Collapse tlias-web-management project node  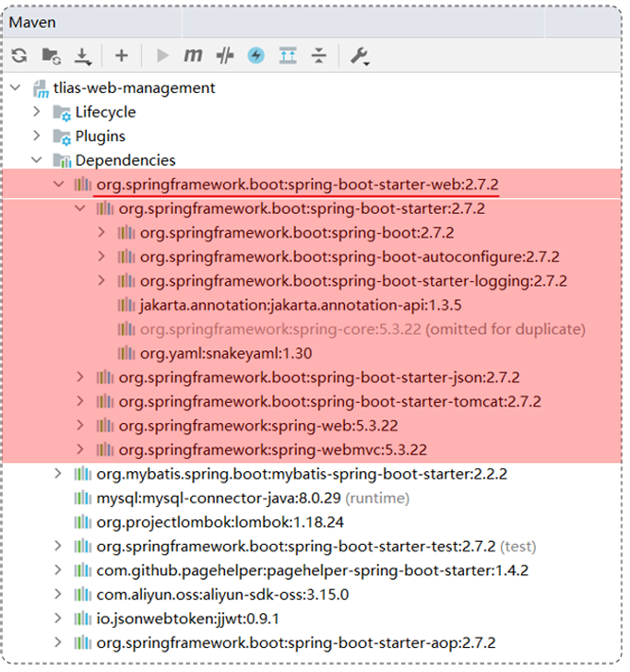coord(16,88)
